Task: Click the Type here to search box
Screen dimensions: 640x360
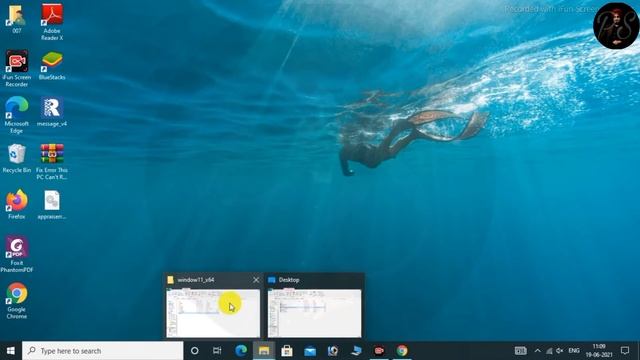Action: coord(102,351)
